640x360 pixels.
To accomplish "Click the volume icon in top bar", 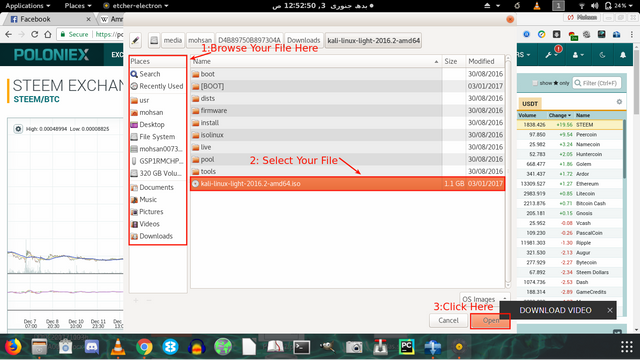I will click(594, 6).
